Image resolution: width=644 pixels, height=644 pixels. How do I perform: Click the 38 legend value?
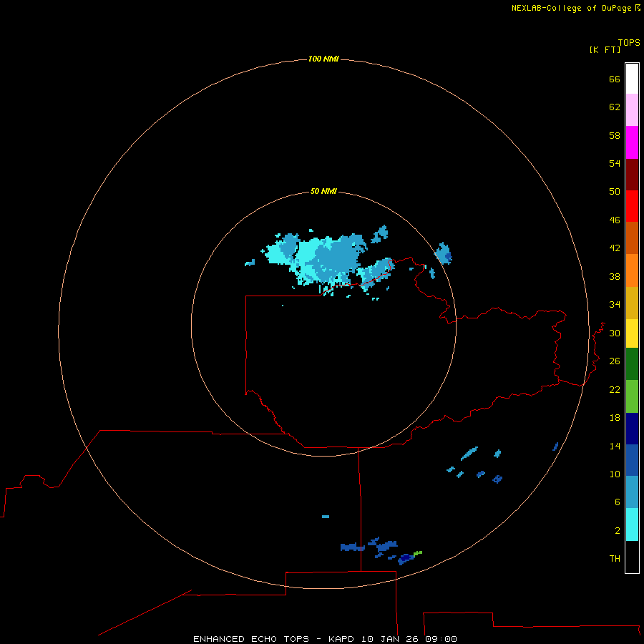pos(615,276)
